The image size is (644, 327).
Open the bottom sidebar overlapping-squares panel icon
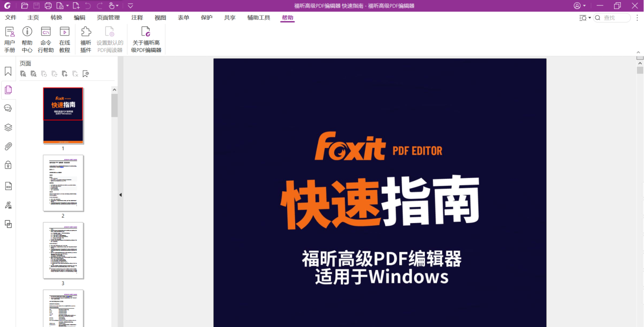8,224
